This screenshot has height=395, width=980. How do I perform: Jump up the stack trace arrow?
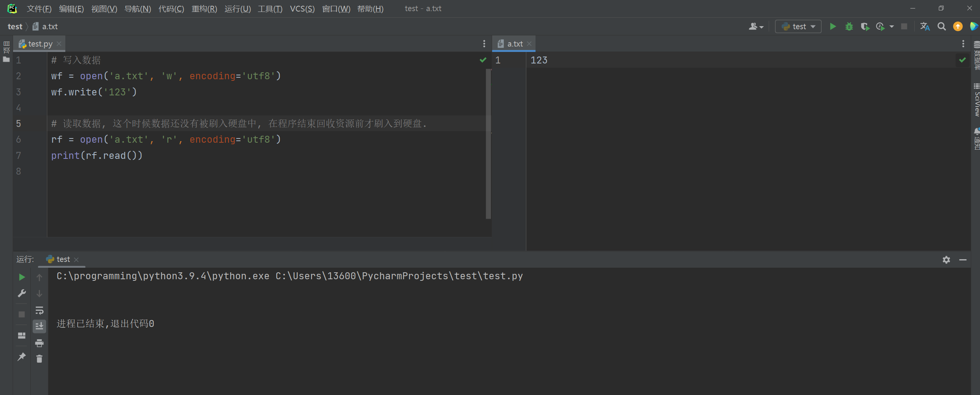point(39,277)
